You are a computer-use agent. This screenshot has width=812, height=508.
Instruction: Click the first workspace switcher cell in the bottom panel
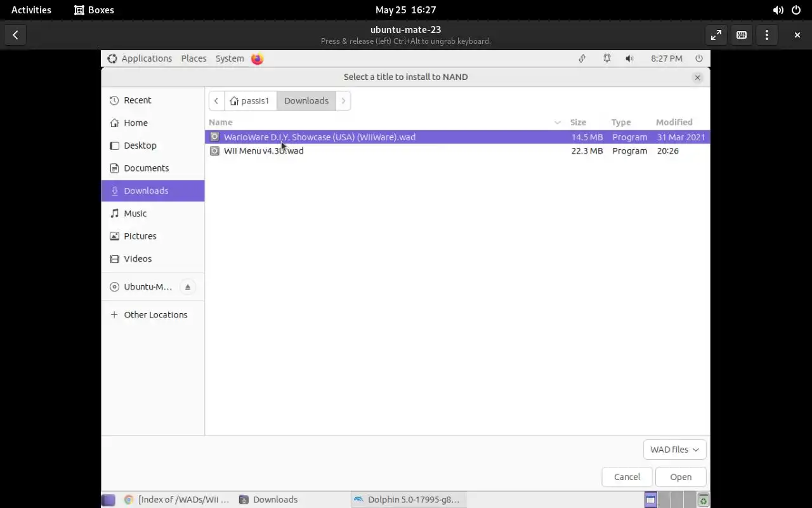click(x=651, y=500)
